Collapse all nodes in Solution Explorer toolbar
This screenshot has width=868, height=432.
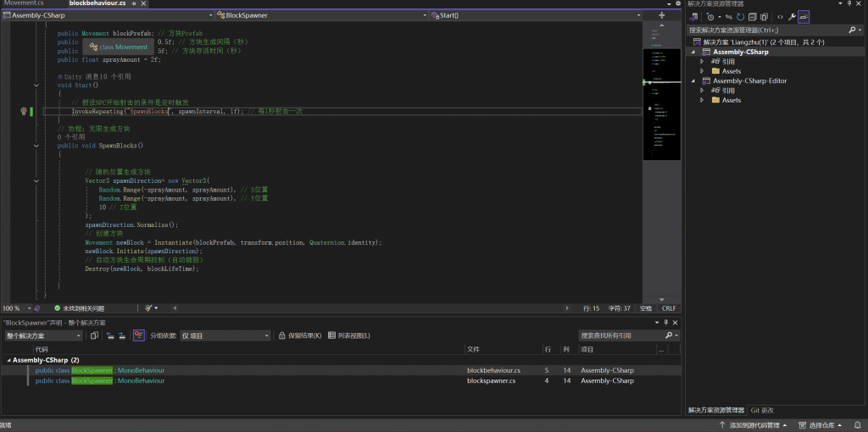[x=752, y=17]
